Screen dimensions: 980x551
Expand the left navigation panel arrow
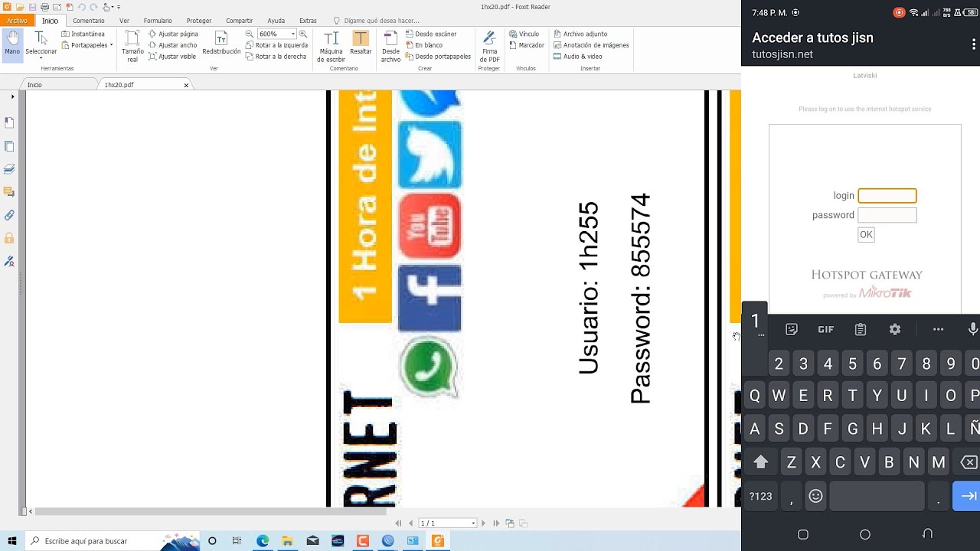click(x=12, y=97)
